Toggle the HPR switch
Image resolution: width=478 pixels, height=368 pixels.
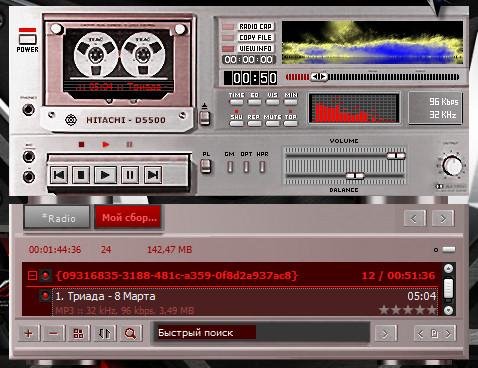(x=262, y=167)
